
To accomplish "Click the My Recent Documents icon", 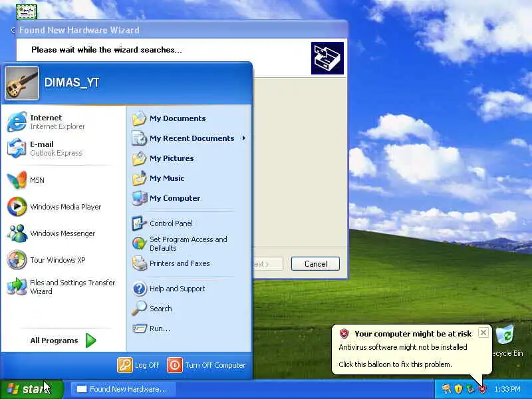I will (139, 138).
